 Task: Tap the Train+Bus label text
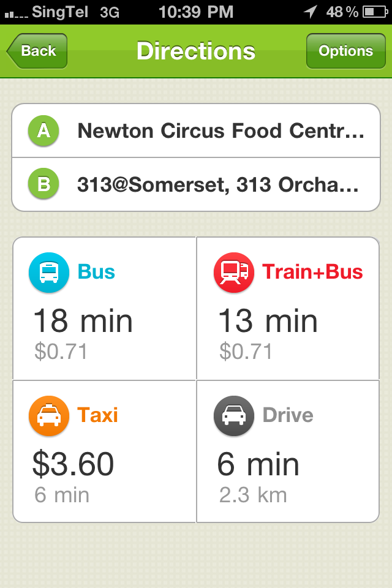tap(312, 272)
